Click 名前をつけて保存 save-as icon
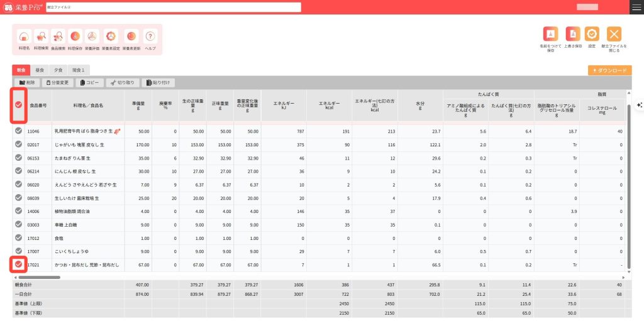Image resolution: width=644 pixels, height=321 pixels. coord(550,35)
